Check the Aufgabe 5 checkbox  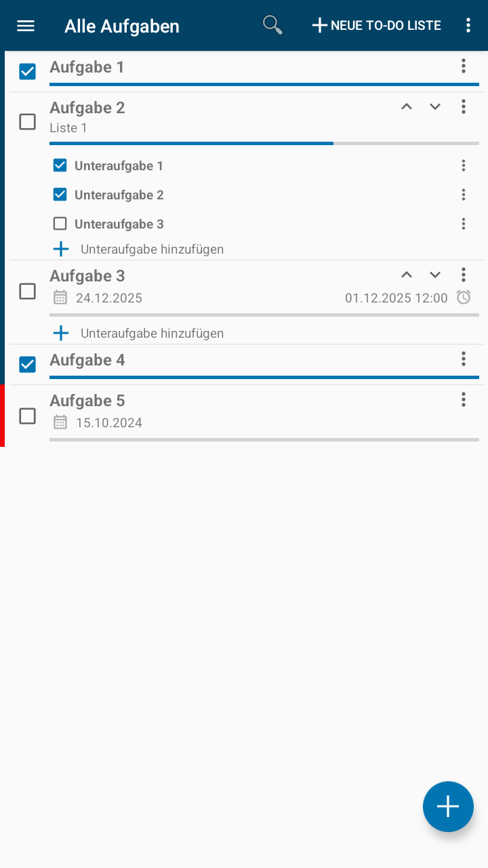tap(27, 416)
